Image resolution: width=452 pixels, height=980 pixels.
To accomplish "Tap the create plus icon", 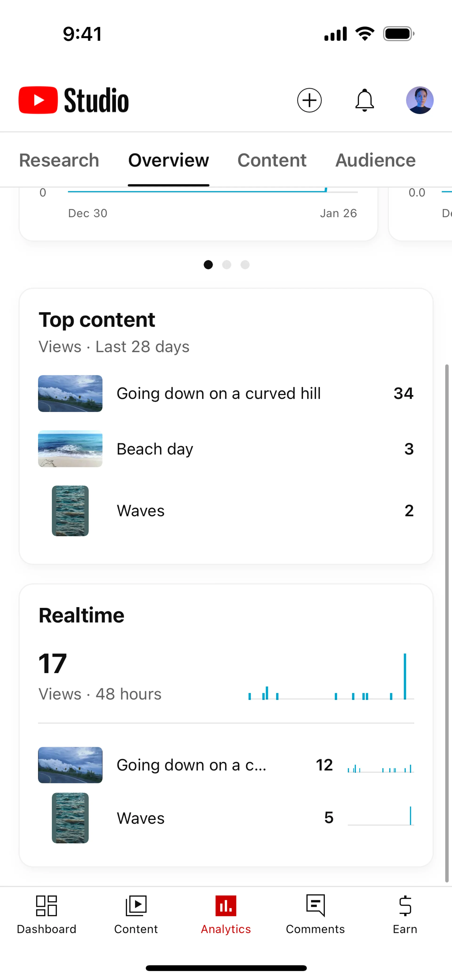I will pos(309,101).
